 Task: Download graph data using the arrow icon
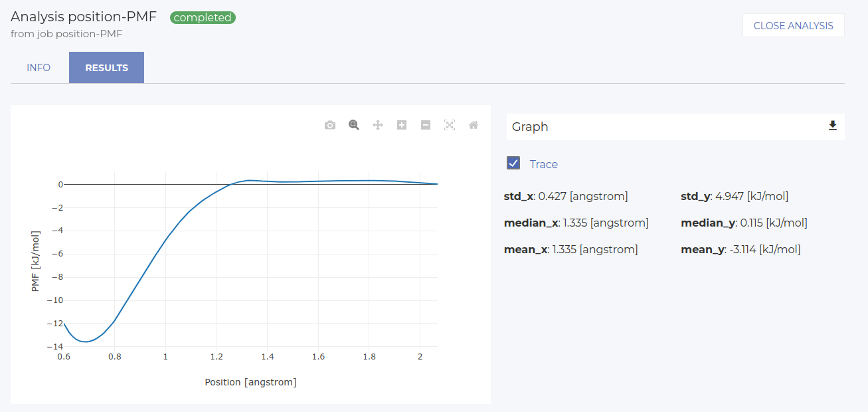point(833,126)
